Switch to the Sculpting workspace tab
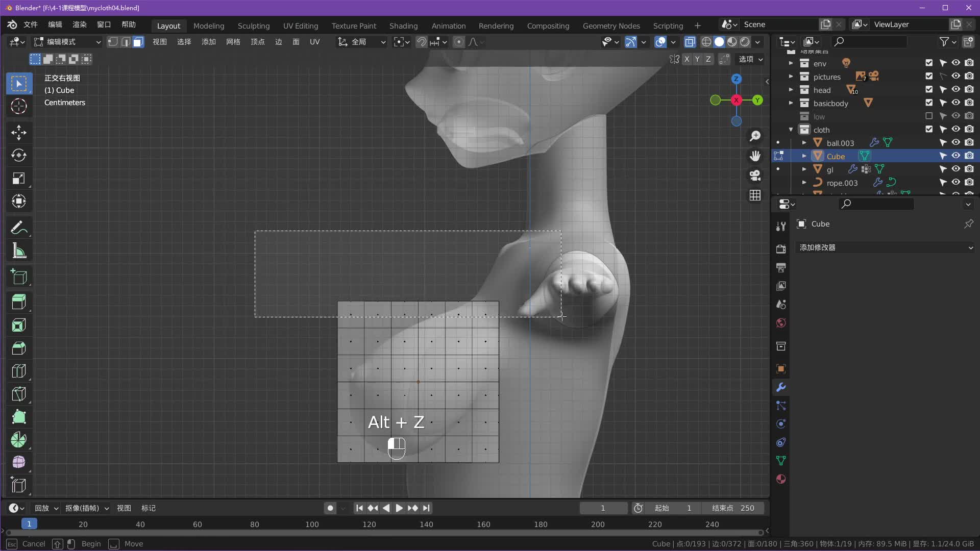980x551 pixels. (x=254, y=26)
